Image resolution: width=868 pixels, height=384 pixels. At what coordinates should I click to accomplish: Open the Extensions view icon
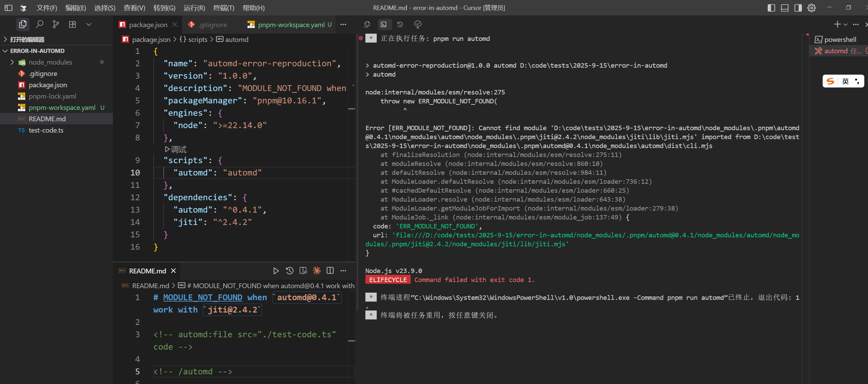[x=72, y=24]
